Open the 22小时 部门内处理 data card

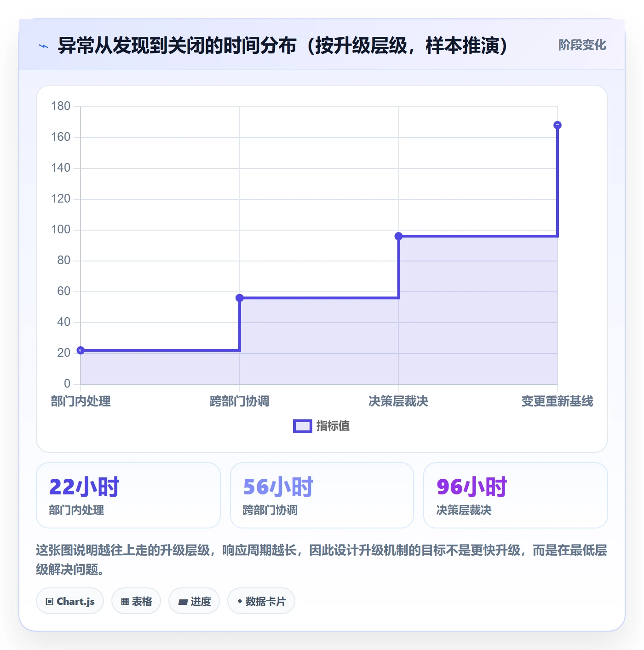click(x=128, y=495)
